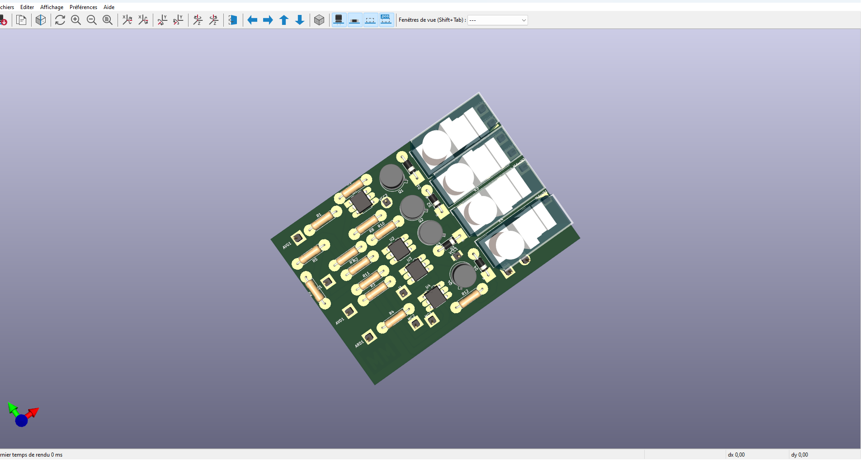868x467 pixels.
Task: Move board left with blue arrow
Action: coord(252,20)
